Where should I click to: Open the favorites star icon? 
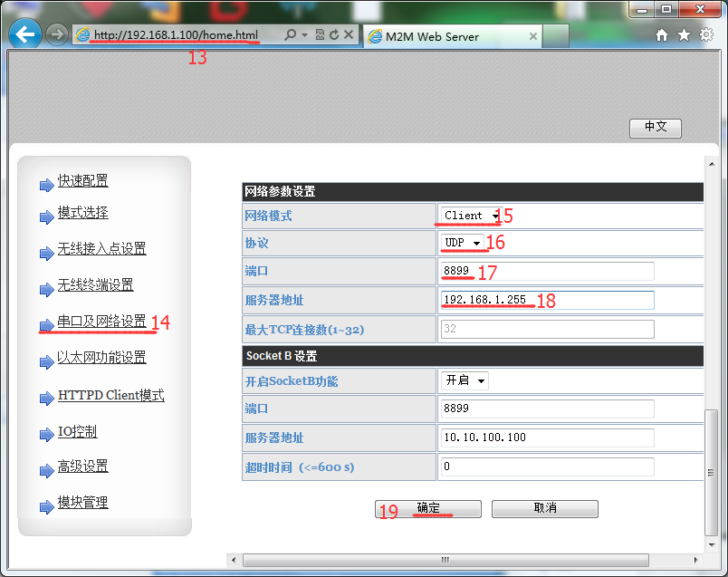tap(683, 35)
